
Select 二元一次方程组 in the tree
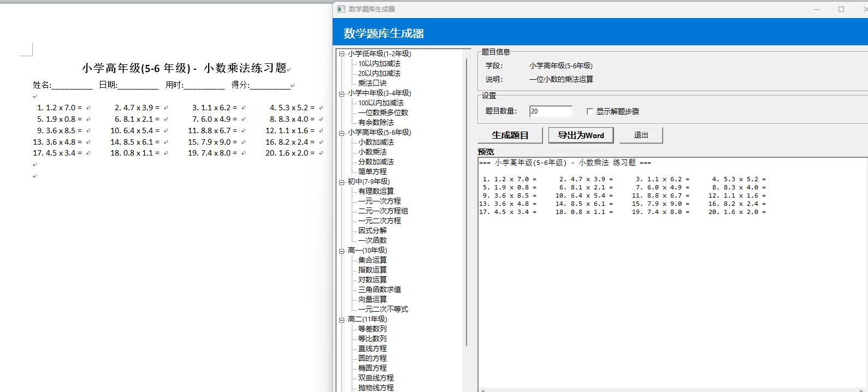(x=383, y=211)
